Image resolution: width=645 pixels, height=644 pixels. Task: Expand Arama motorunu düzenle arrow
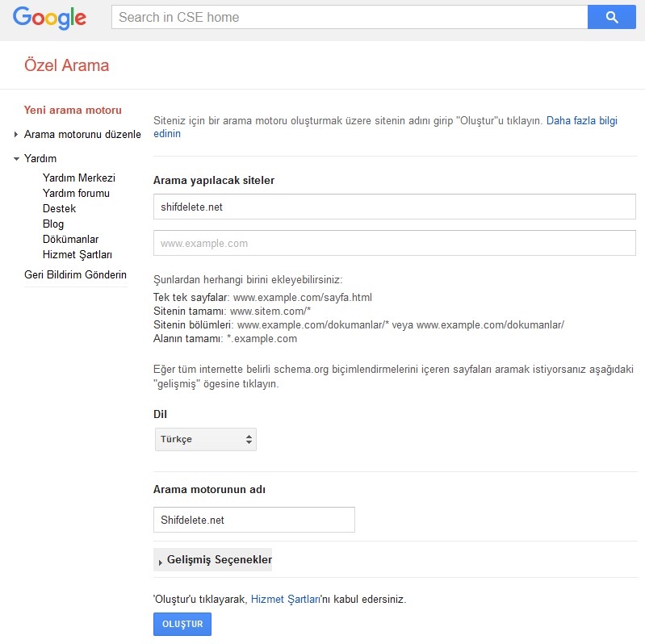(x=15, y=135)
